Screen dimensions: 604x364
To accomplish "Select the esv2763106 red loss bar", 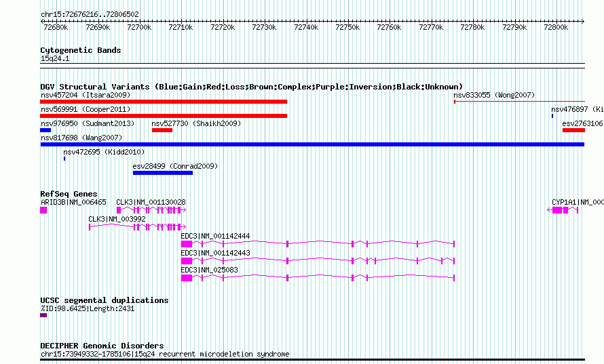I will tap(573, 130).
